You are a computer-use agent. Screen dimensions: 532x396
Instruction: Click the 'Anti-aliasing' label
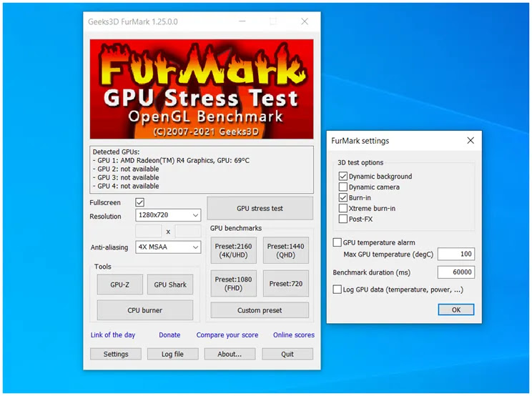[109, 247]
